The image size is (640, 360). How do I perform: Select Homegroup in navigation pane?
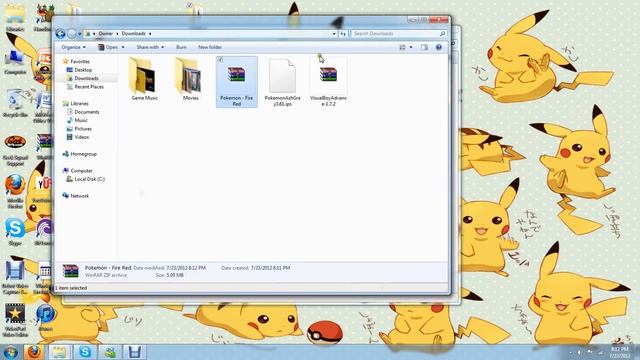pyautogui.click(x=83, y=154)
